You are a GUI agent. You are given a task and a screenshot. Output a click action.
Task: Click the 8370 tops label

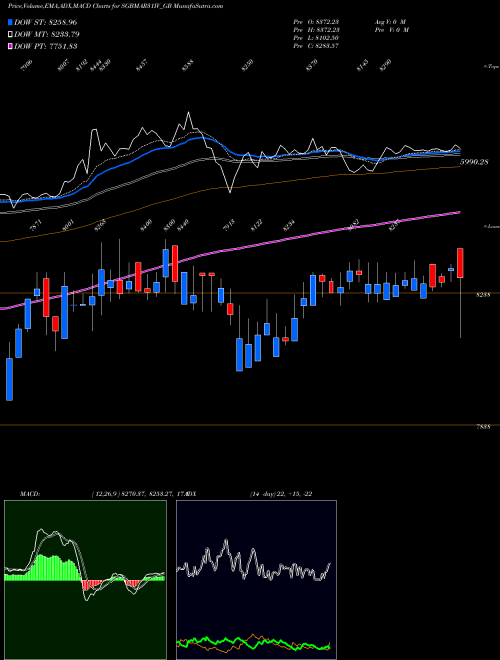click(311, 65)
